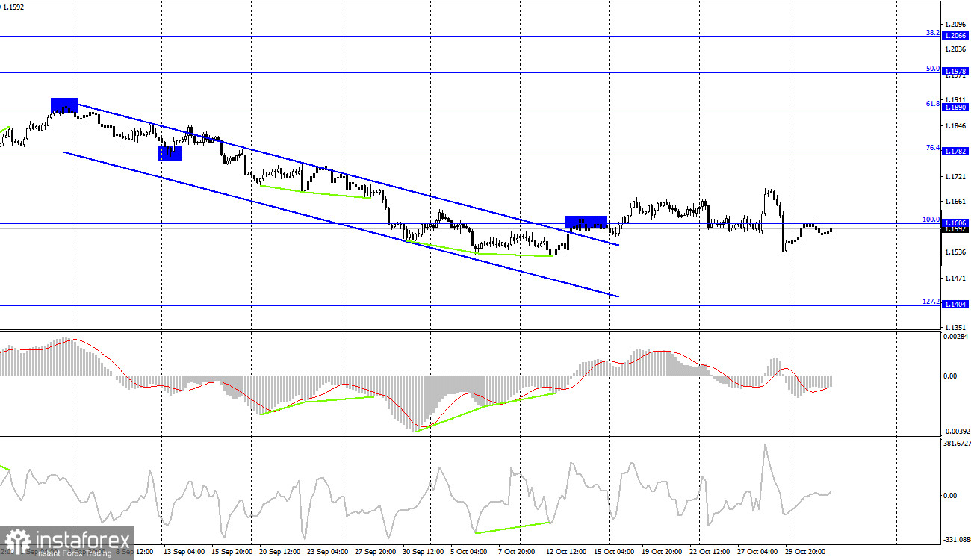Select the 100.0 Fibonacci level label

931,220
